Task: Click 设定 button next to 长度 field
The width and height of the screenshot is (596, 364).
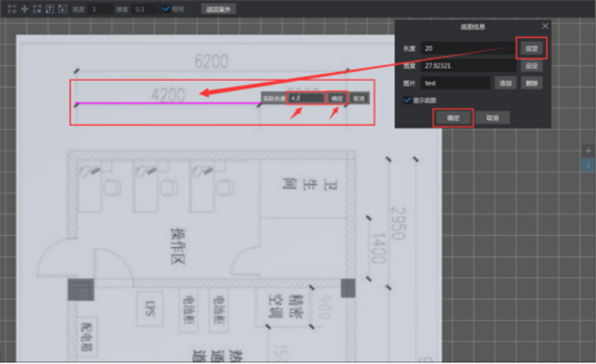Action: (x=530, y=48)
